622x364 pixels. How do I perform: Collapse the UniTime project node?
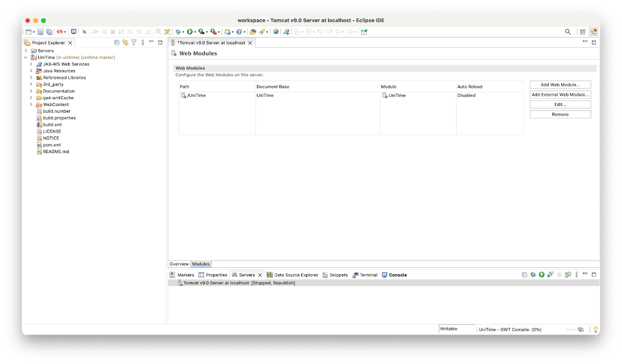click(x=26, y=57)
